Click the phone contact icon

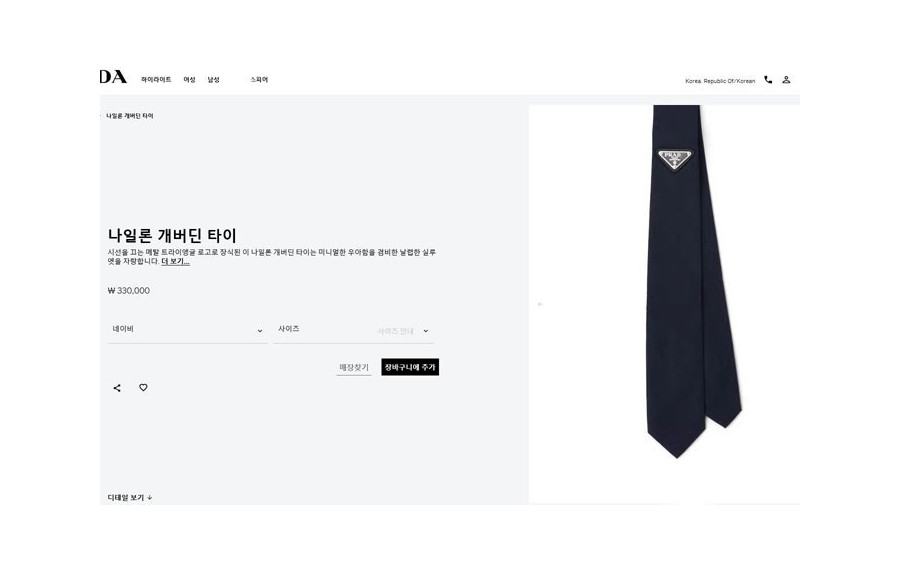tap(768, 80)
